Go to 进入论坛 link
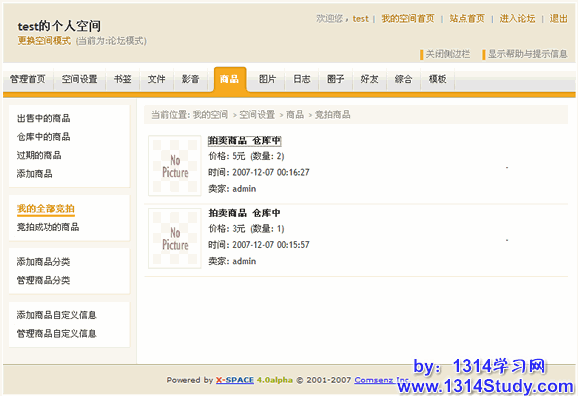 [x=517, y=18]
